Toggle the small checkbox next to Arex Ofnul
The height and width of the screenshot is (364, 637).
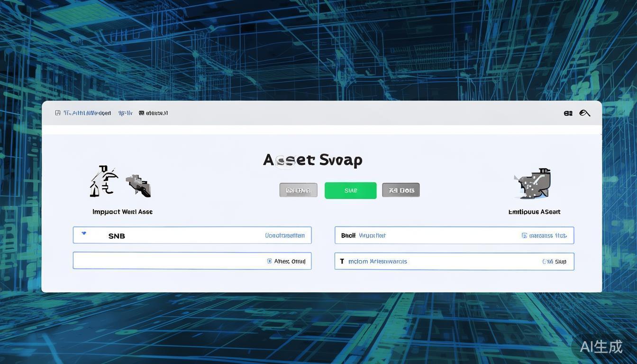coord(269,261)
